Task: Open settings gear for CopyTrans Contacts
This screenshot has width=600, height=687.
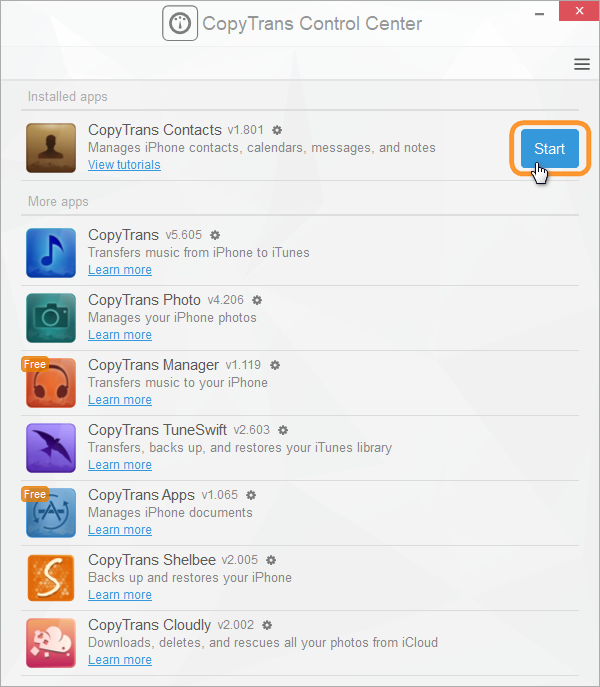Action: point(277,130)
